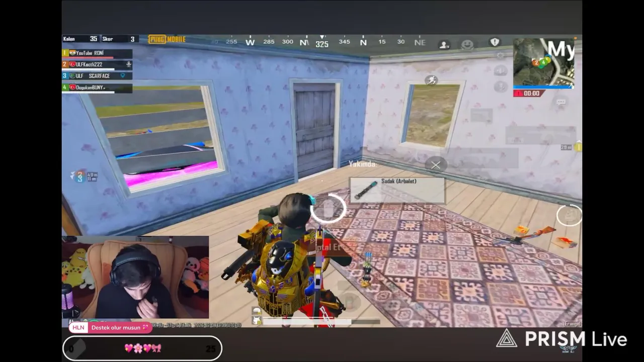The width and height of the screenshot is (644, 362).
Task: Click ULFKecth222's microphone icon
Action: [129, 64]
